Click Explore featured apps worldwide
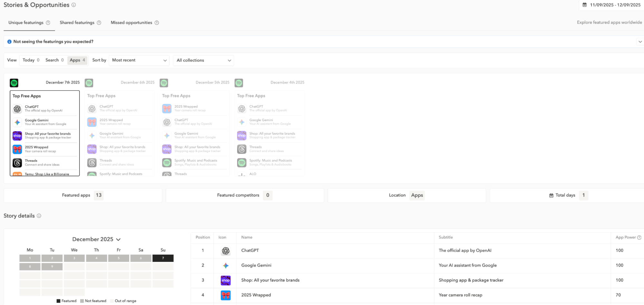This screenshot has width=644, height=305. [609, 22]
